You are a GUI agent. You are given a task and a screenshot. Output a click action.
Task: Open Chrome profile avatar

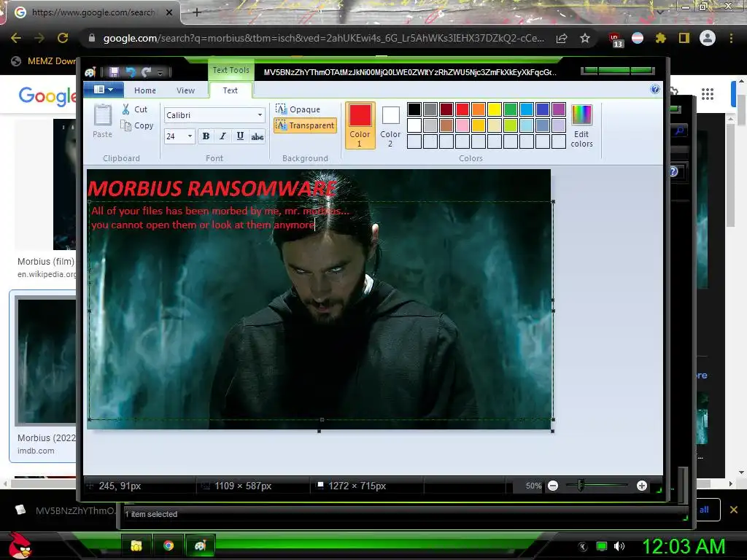[708, 38]
